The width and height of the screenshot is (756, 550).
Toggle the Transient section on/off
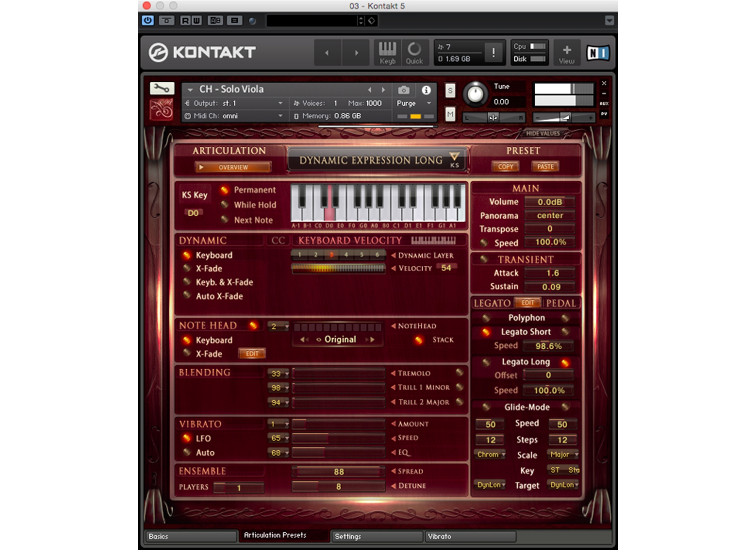pyautogui.click(x=484, y=259)
